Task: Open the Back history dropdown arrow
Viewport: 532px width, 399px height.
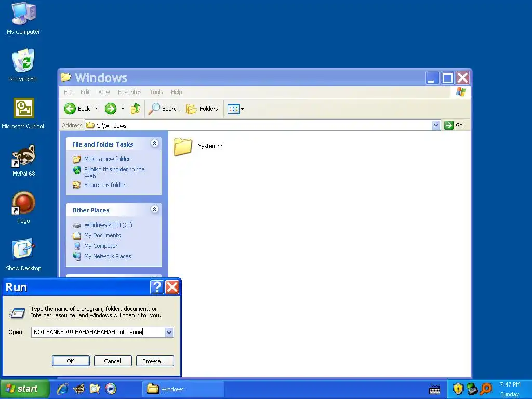Action: pos(96,109)
